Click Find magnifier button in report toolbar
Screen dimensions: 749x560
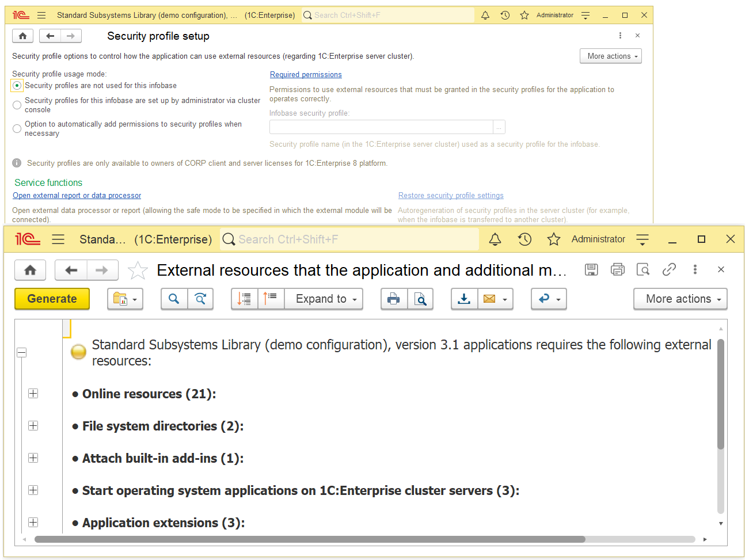174,299
